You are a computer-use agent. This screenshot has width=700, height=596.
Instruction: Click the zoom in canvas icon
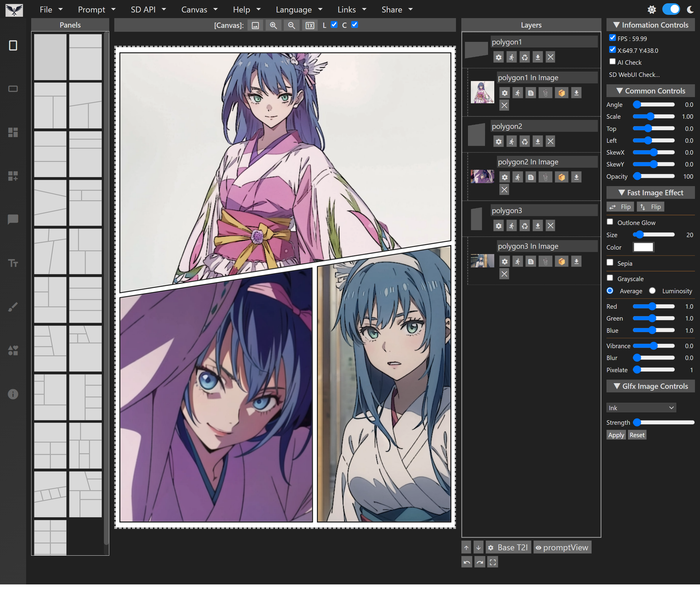pyautogui.click(x=273, y=25)
